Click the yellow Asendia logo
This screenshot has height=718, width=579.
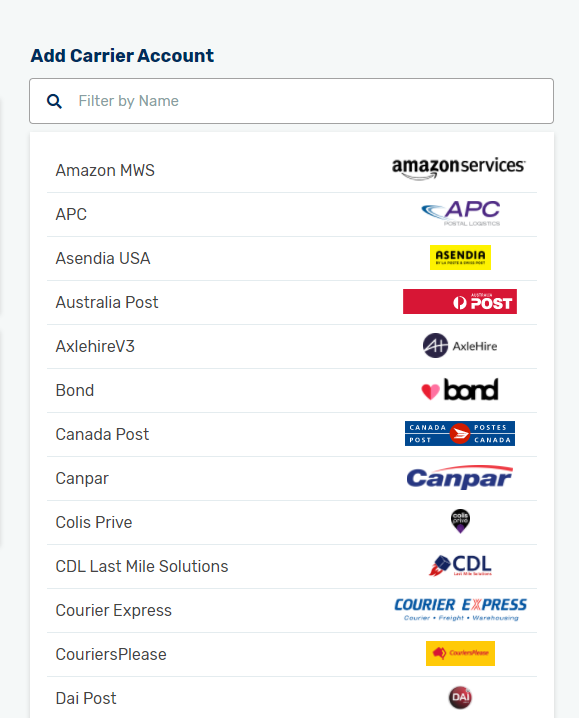(x=460, y=257)
